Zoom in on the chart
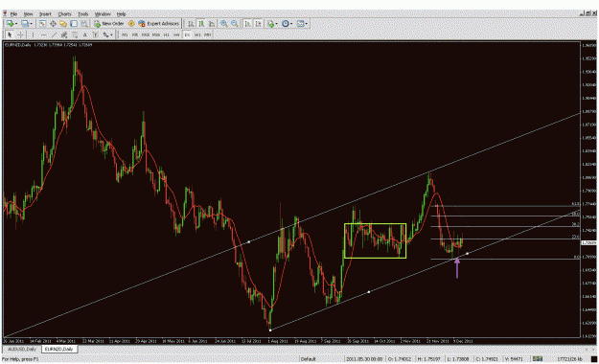Screen dimensions: 599x364 [224, 24]
